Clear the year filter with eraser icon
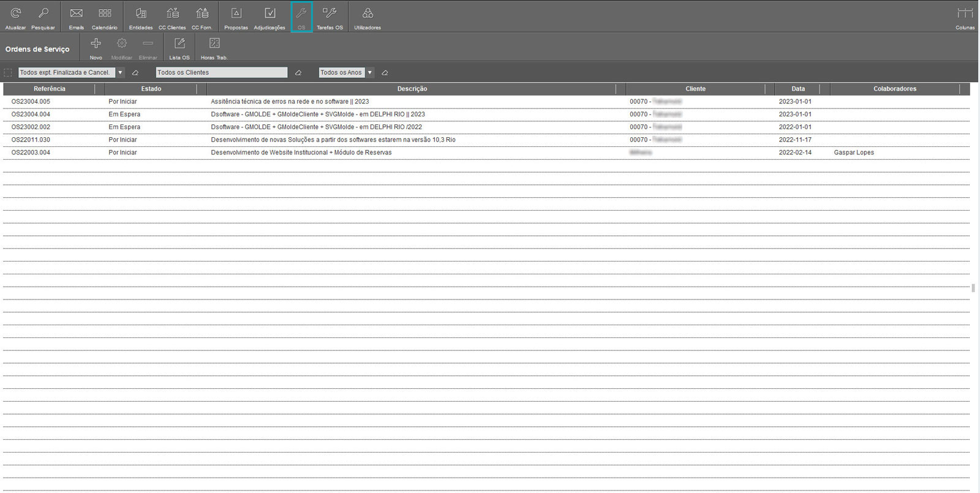Image resolution: width=980 pixels, height=493 pixels. (x=385, y=73)
